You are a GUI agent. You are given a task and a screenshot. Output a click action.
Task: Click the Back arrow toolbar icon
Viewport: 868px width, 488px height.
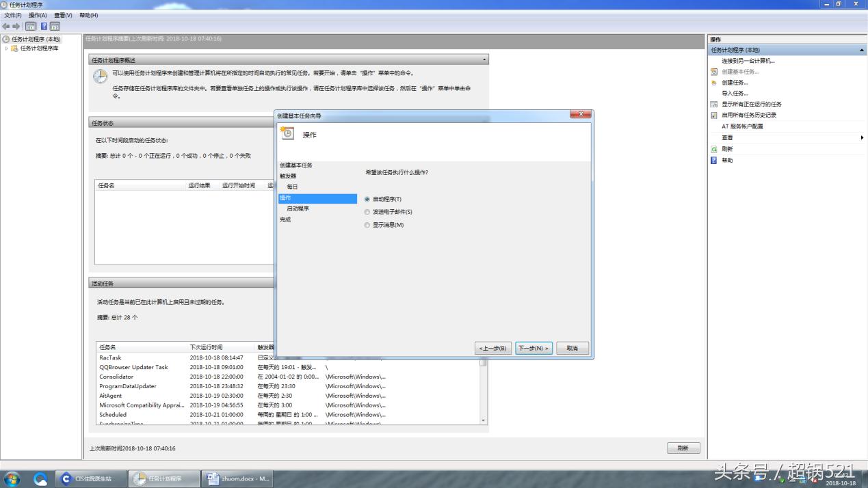(6, 26)
